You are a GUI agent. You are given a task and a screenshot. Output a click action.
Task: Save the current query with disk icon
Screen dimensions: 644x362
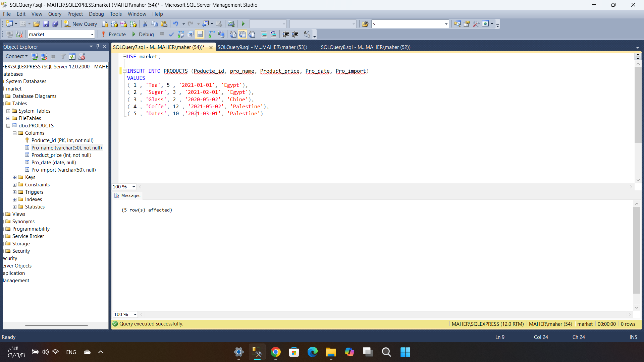click(46, 24)
